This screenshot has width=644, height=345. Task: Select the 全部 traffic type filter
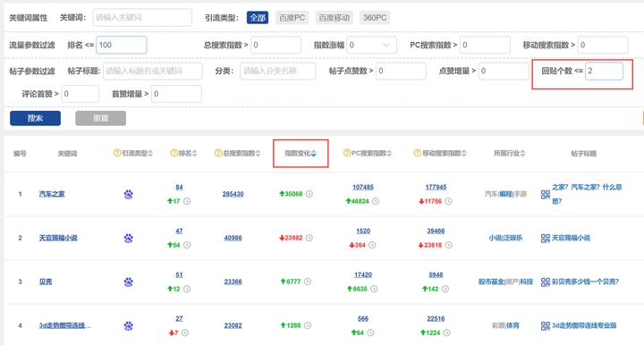258,18
